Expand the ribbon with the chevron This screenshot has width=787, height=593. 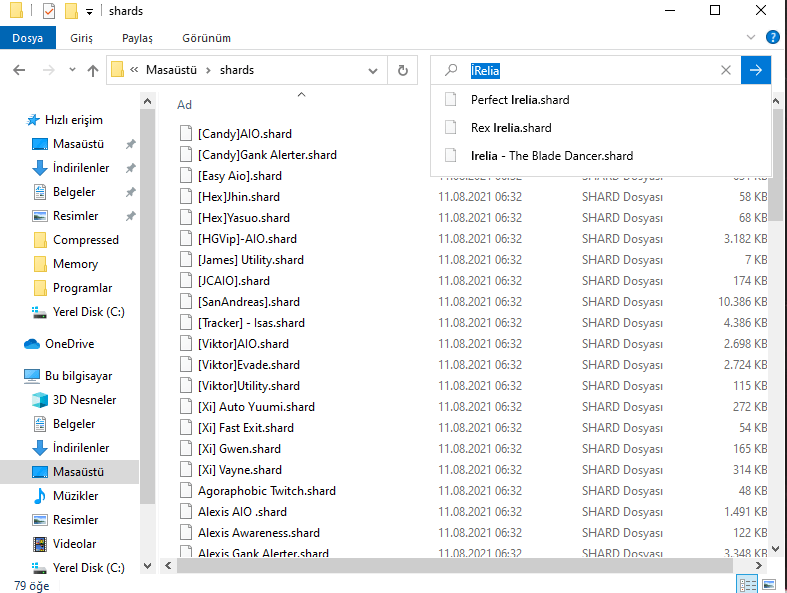(x=751, y=37)
